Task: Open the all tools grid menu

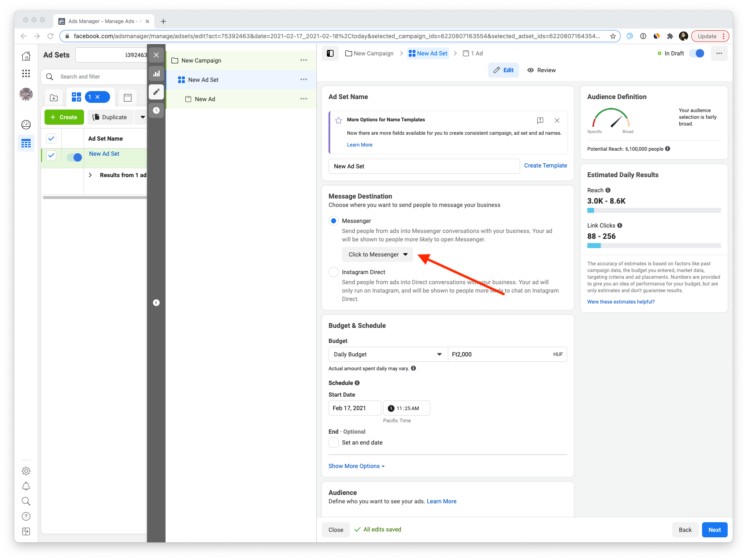Action: click(x=26, y=74)
